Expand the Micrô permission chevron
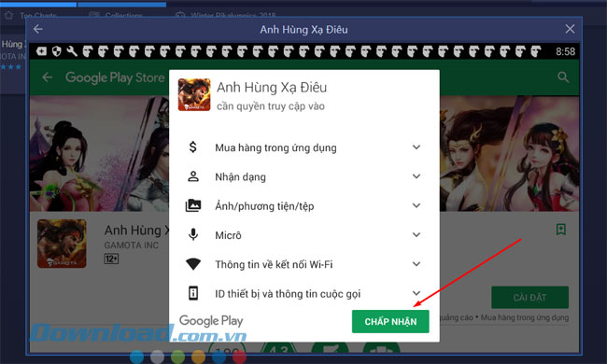 click(x=416, y=235)
